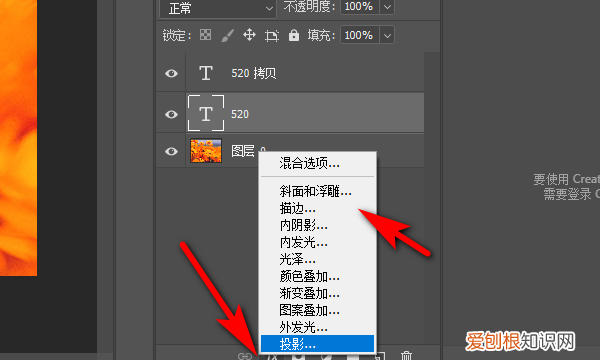Click the selected 520 layer's T thumbnail

tap(206, 113)
